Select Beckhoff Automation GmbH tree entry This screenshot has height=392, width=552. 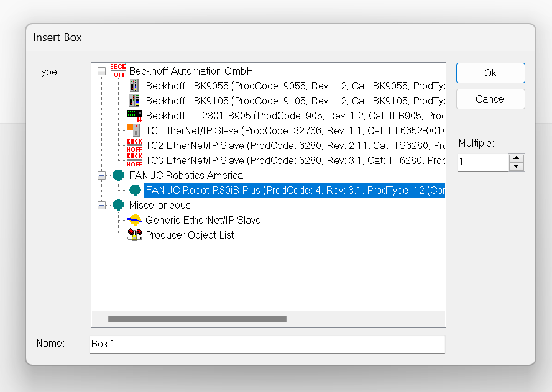coord(191,71)
